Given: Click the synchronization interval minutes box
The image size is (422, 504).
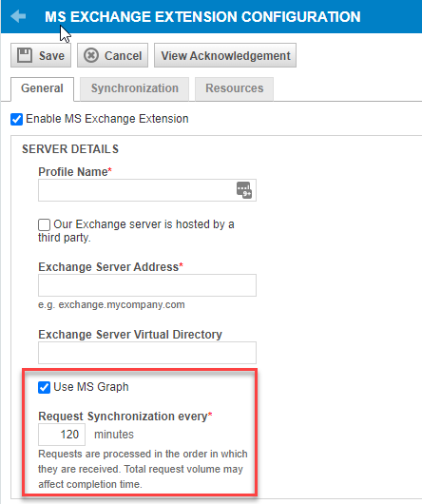Looking at the screenshot, I should 62,435.
